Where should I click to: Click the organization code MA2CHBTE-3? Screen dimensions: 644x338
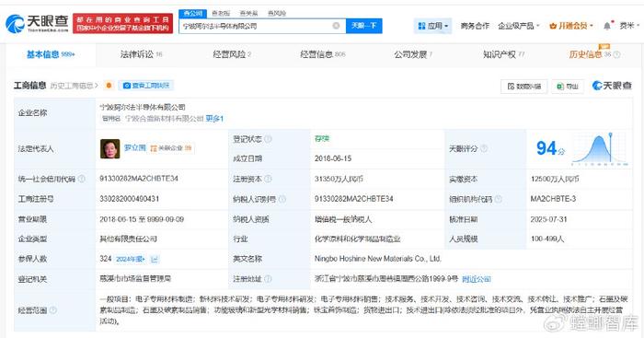click(553, 199)
